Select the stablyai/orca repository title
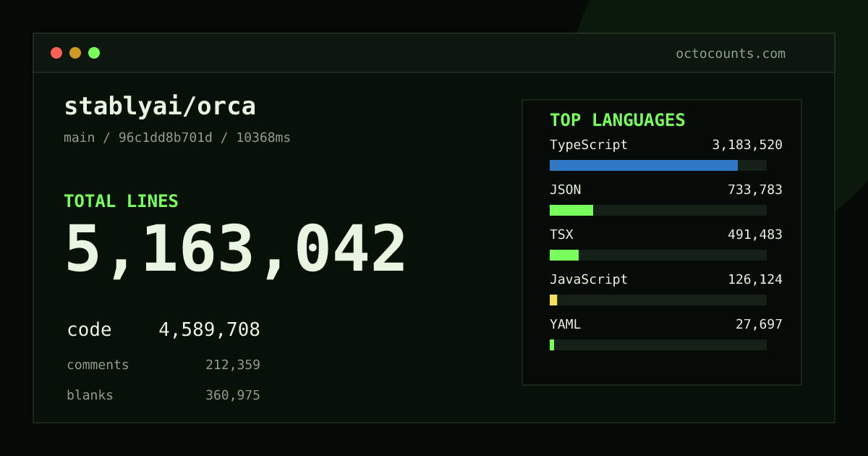868x456 pixels. [x=160, y=106]
